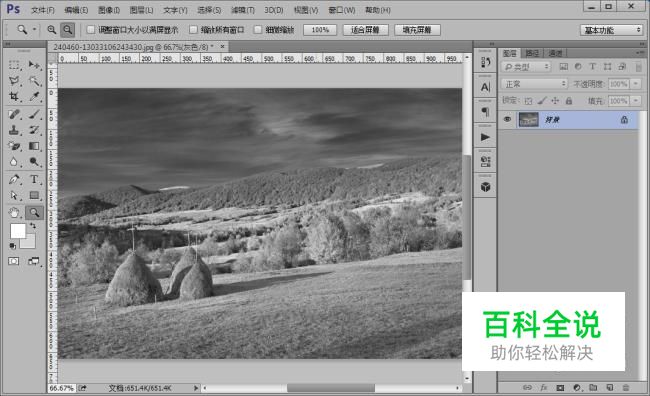Viewport: 650px width, 396px height.
Task: Select the Pen tool
Action: tap(14, 179)
